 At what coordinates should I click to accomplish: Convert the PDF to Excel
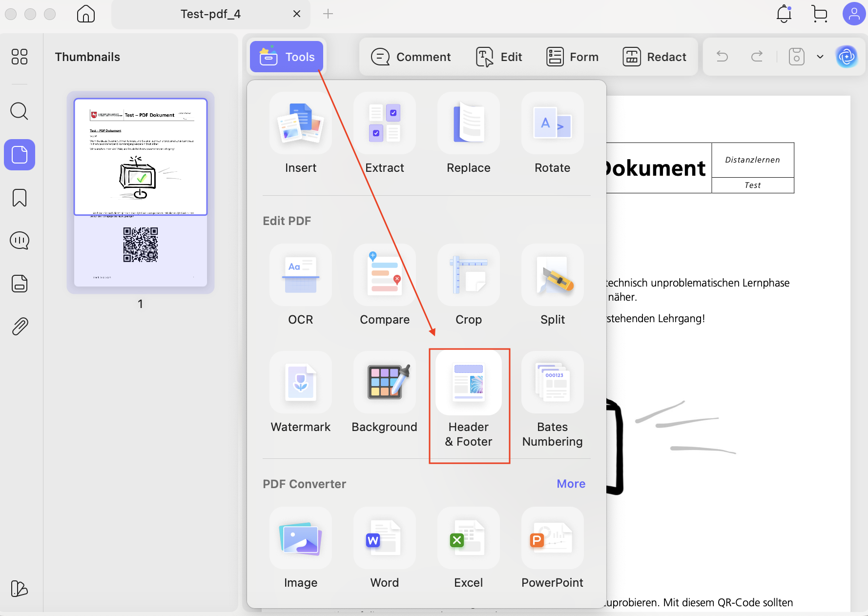[x=468, y=550]
